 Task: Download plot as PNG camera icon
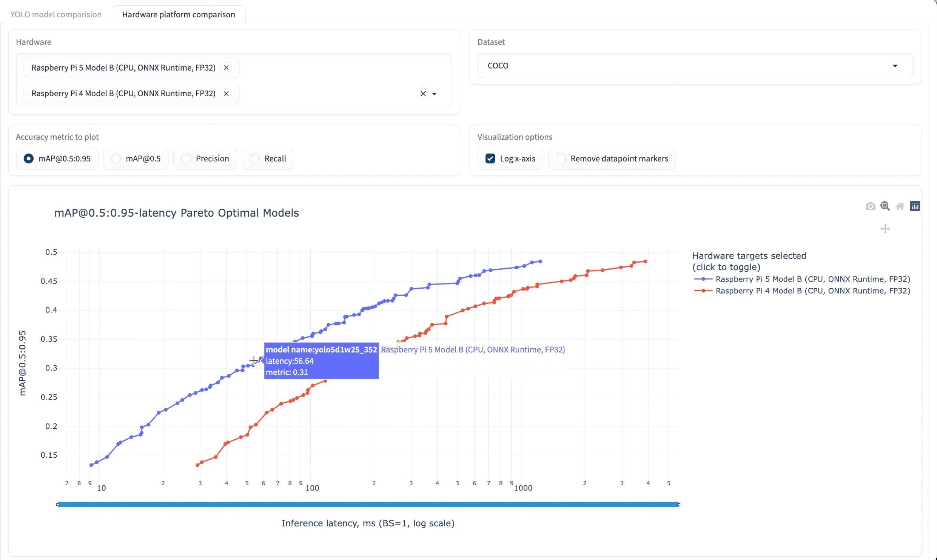[x=870, y=206]
